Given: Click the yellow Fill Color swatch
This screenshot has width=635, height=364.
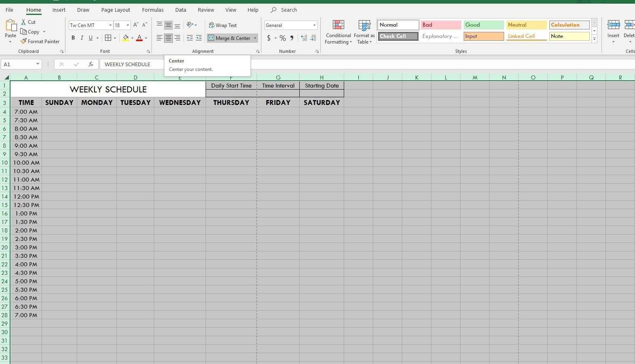Looking at the screenshot, I should [126, 38].
